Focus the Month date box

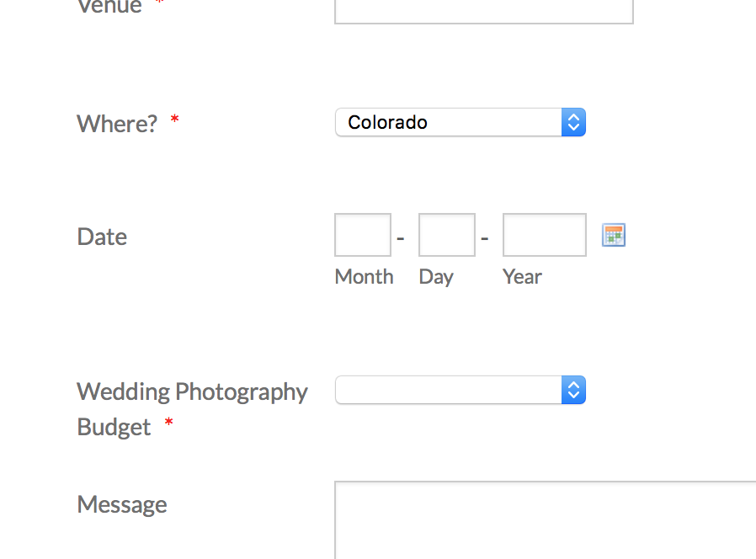pos(363,235)
